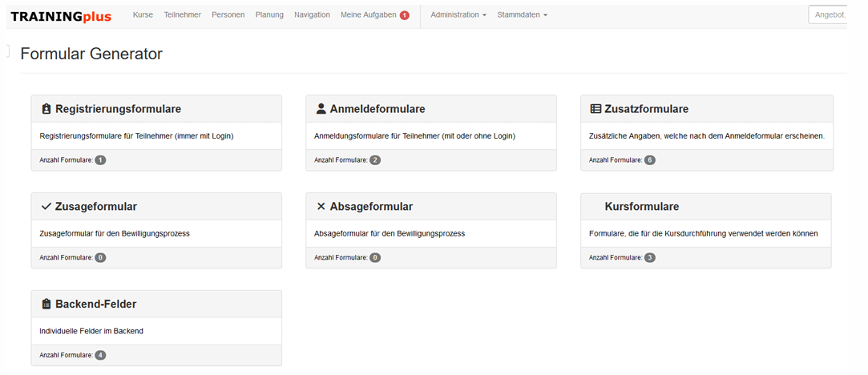Image resolution: width=868 pixels, height=375 pixels.
Task: Click count badge 0 in Zusageformular card
Action: [x=100, y=258]
